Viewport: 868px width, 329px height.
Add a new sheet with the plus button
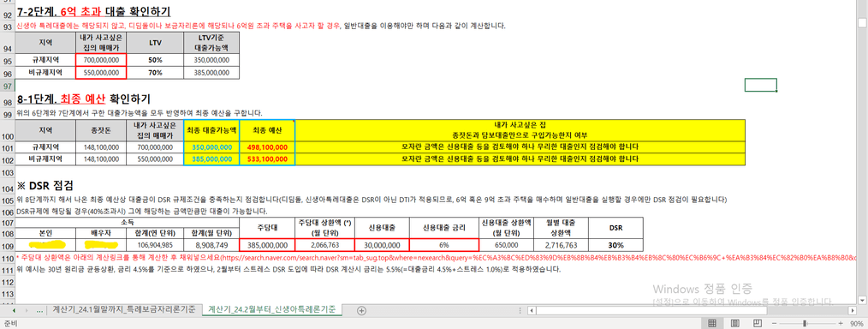(361, 311)
